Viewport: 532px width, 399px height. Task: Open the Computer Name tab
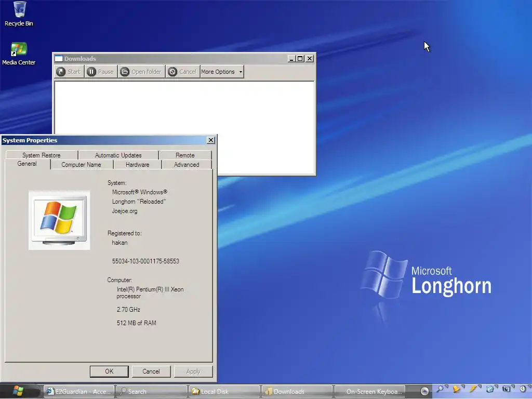click(81, 165)
